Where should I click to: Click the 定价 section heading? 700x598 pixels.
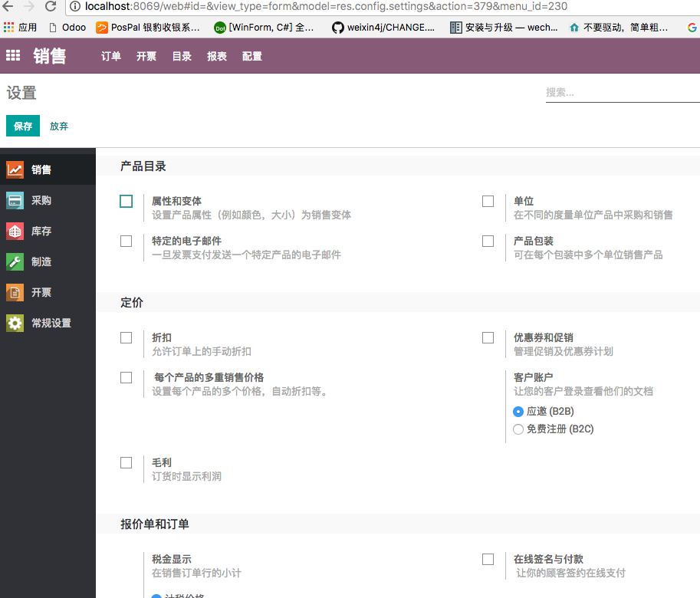132,303
